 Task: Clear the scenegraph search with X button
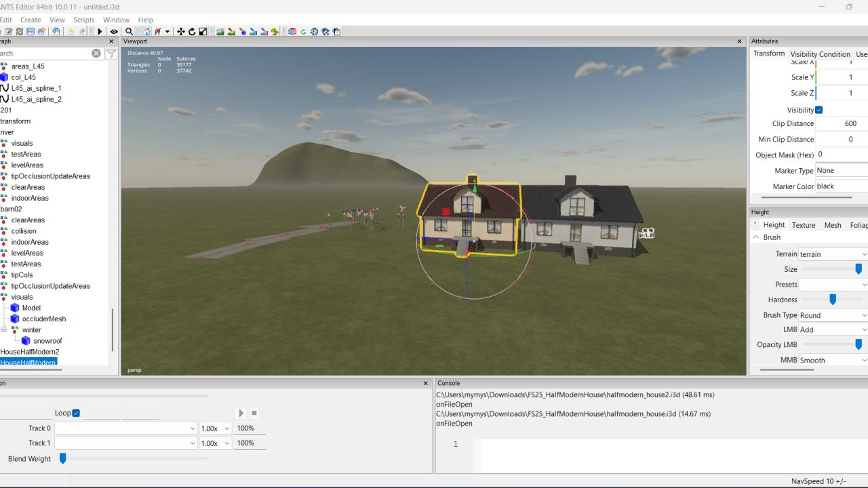tap(96, 54)
